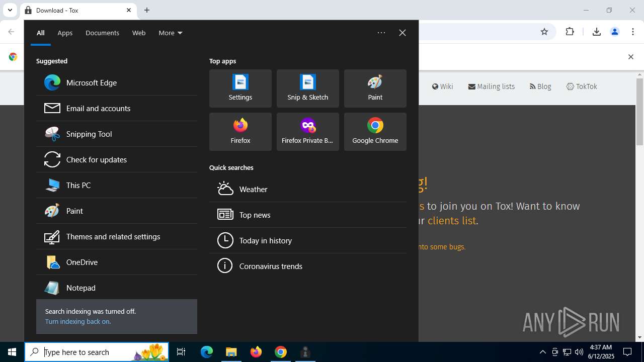Open Email and accounts settings
Screen dimensions: 644x362
pos(117,108)
